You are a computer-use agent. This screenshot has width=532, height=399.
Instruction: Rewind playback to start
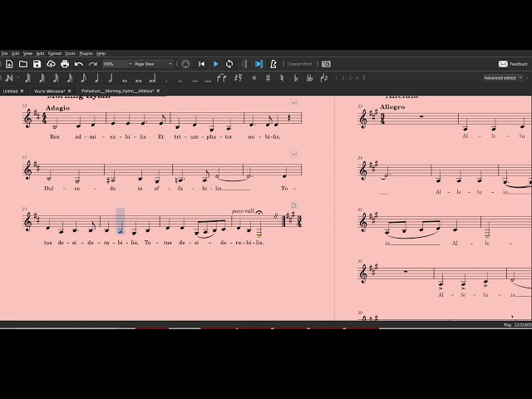201,64
